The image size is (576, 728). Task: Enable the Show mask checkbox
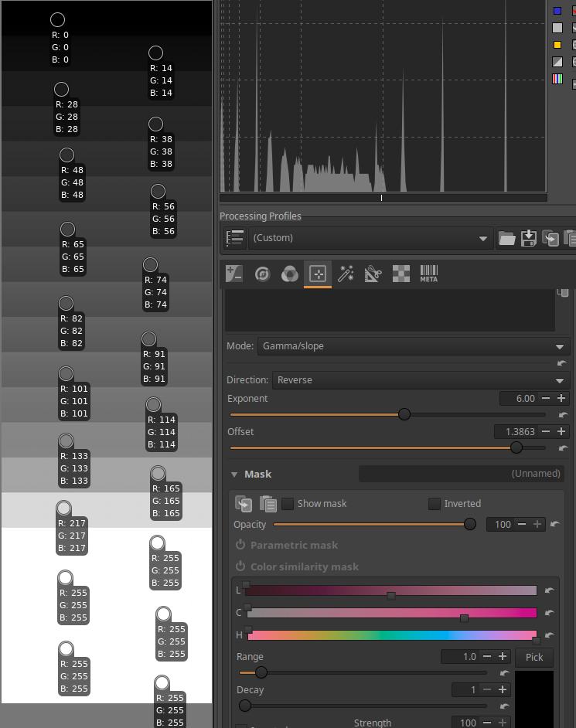point(288,504)
